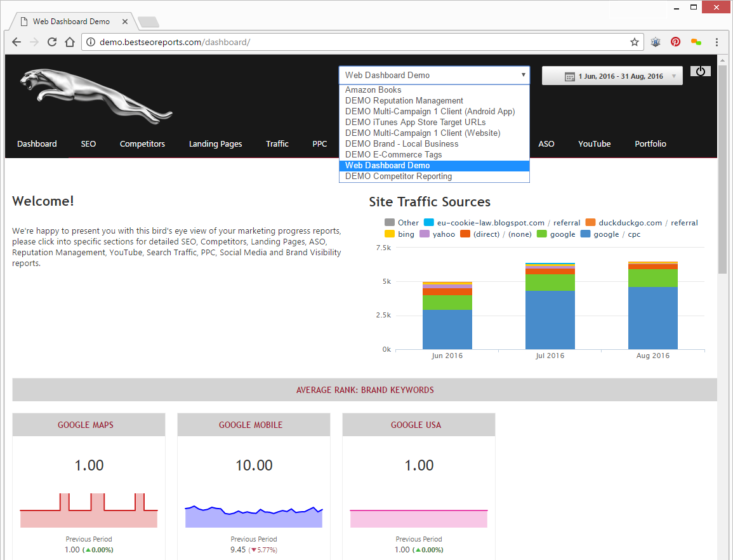Open the date range picker dropdown
Viewport: 733px width, 560px height.
[612, 76]
